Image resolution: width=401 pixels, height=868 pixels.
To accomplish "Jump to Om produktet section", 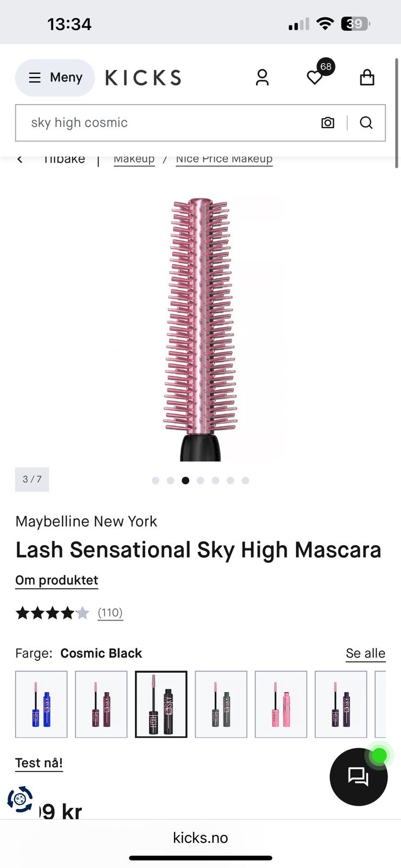I will point(56,580).
